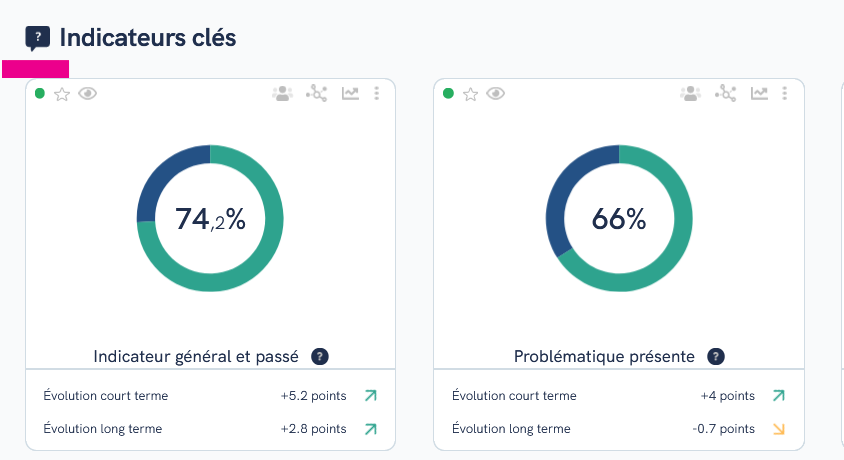Click people group icon on Problématique présente card

tap(691, 94)
